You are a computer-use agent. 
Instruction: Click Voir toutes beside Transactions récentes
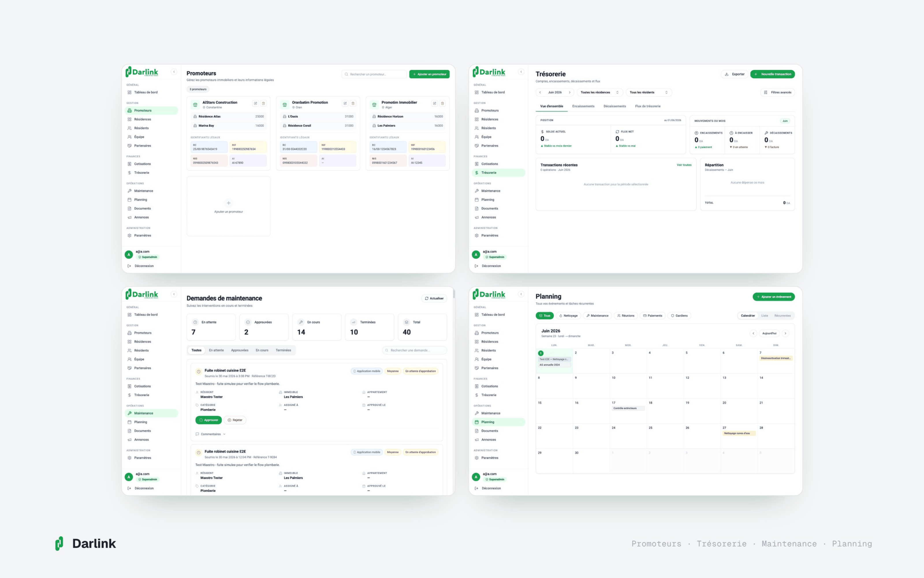[x=684, y=165]
